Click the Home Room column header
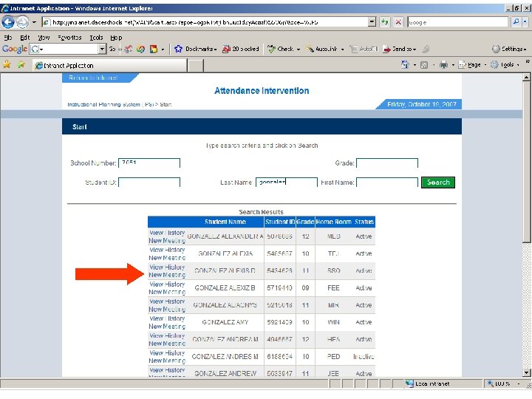The width and height of the screenshot is (532, 399). pyautogui.click(x=333, y=222)
